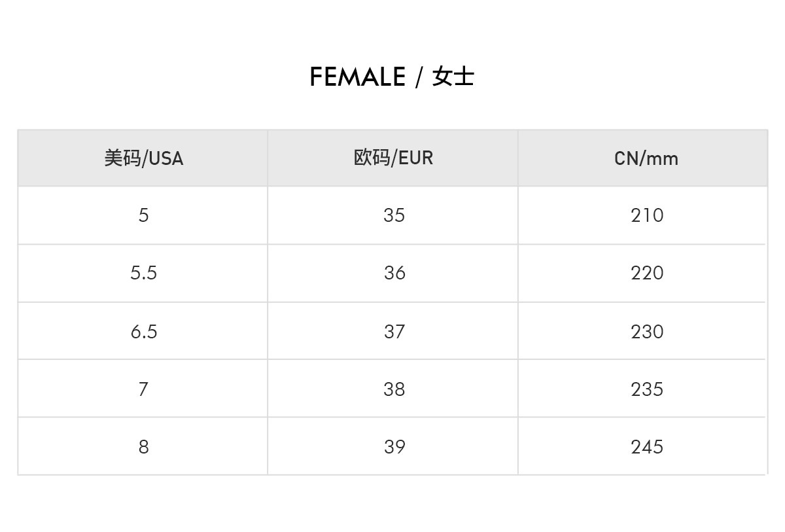The width and height of the screenshot is (785, 532).
Task: Click USA size 6.5 cell
Action: (x=143, y=331)
